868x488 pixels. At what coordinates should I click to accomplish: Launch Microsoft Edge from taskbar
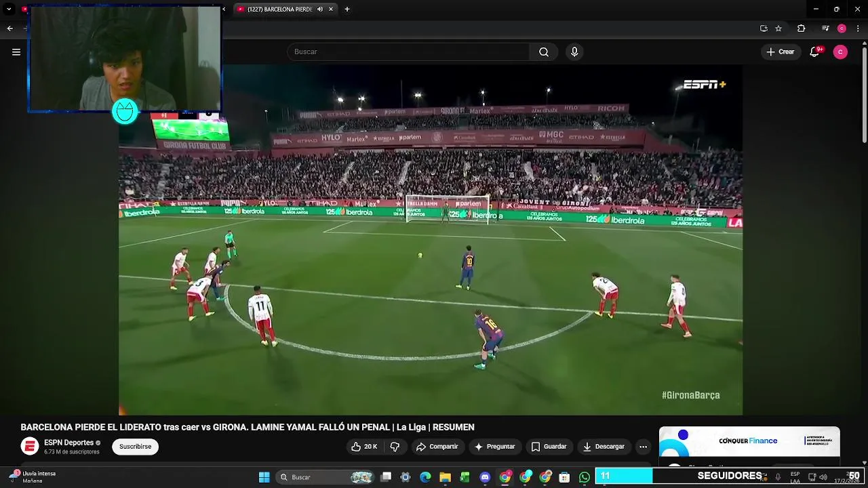pos(425,477)
